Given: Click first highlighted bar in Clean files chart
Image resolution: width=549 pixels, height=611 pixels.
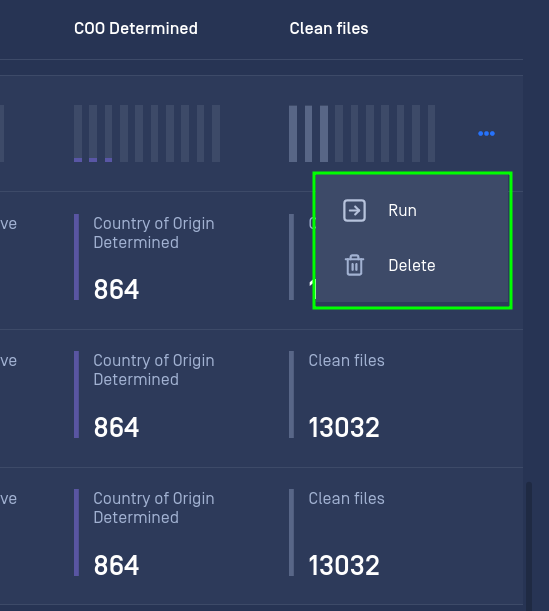Looking at the screenshot, I should point(293,133).
